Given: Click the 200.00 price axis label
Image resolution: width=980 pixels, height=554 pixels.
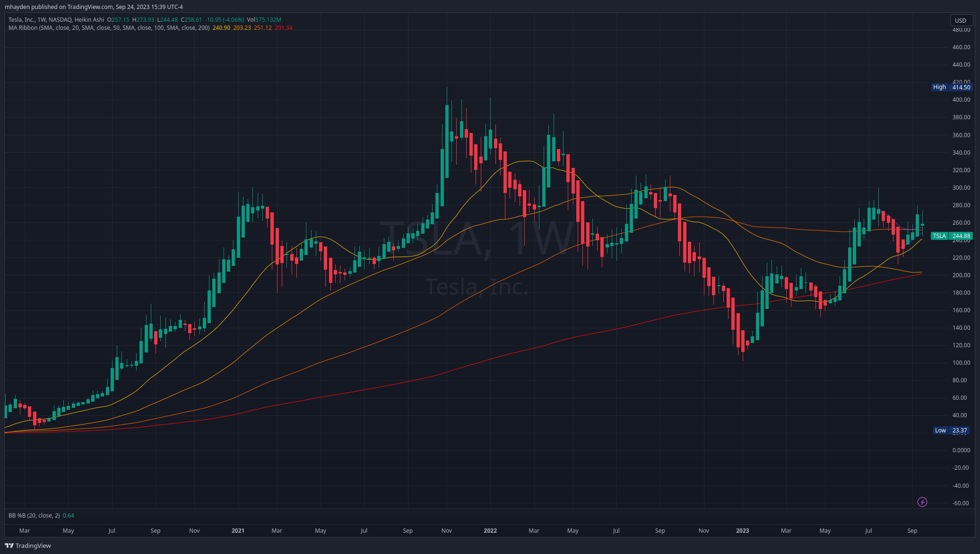Looking at the screenshot, I should click(x=962, y=275).
